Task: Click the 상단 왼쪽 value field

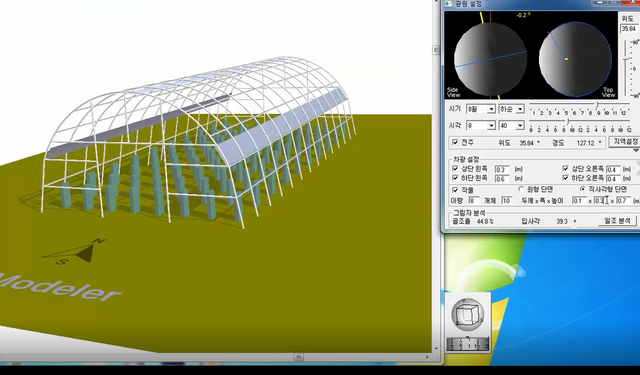Action: 502,169
